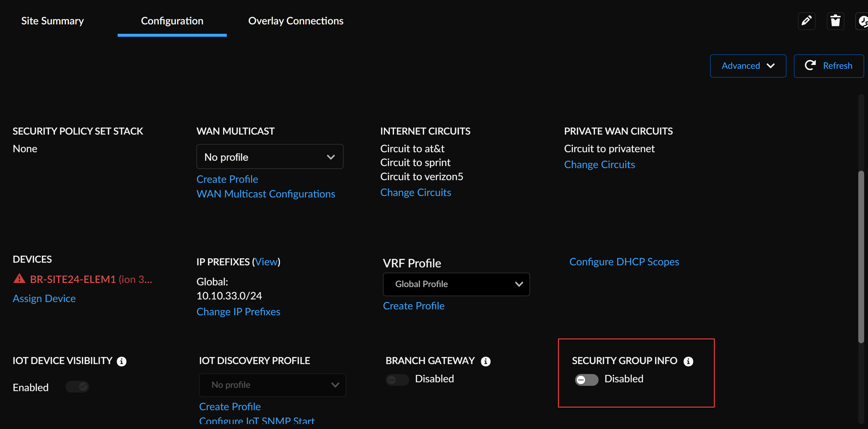Image resolution: width=868 pixels, height=429 pixels.
Task: Click the Assign Device link
Action: click(x=44, y=298)
